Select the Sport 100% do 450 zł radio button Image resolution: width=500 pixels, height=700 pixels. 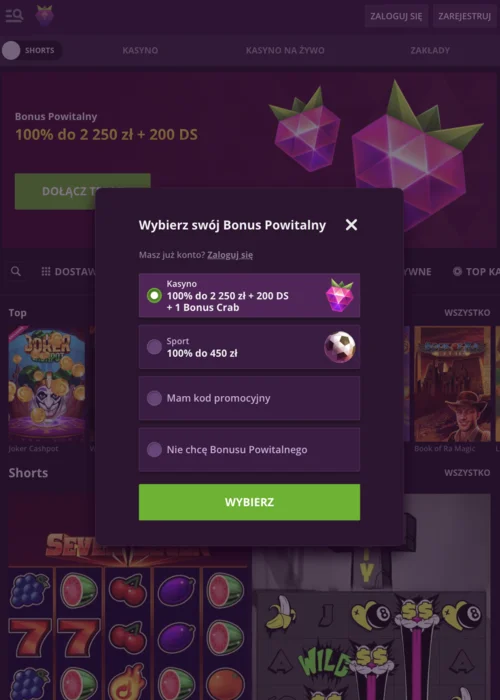[154, 347]
